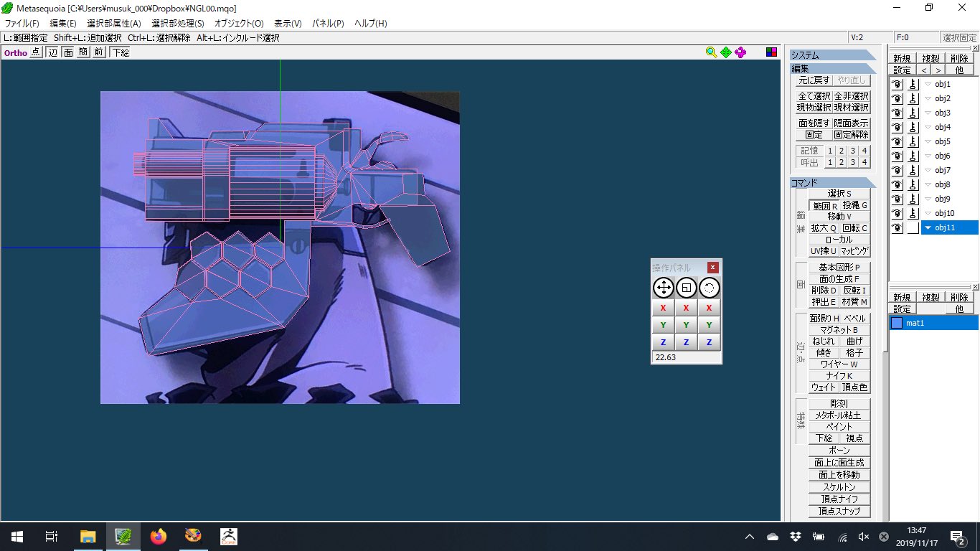Activate the 選択 S command

tap(839, 194)
